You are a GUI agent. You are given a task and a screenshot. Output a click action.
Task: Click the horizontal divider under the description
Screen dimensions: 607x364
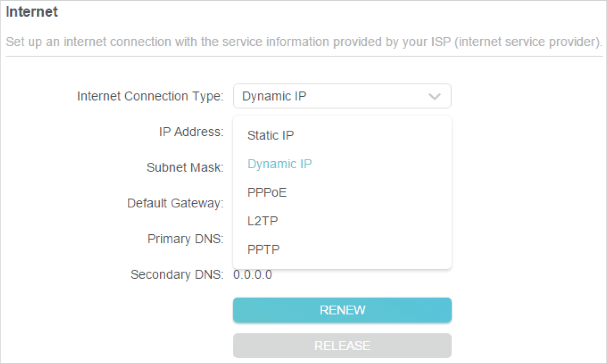click(303, 56)
